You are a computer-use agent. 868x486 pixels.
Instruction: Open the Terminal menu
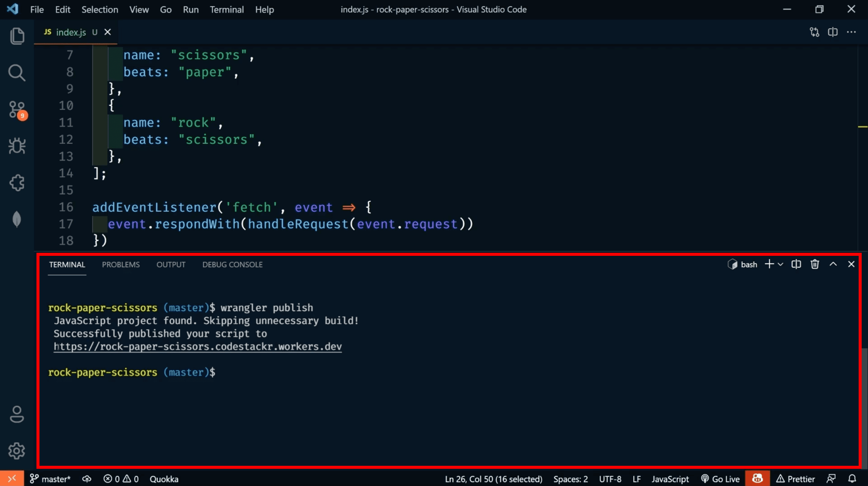227,9
